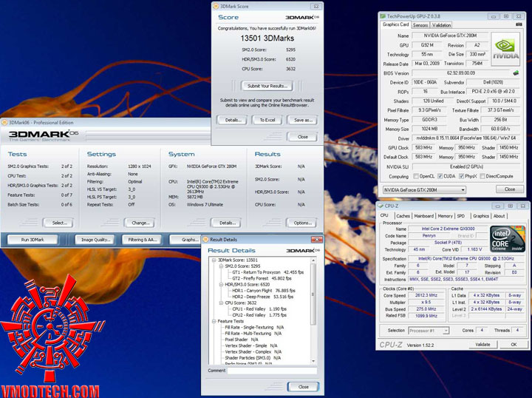
Task: Select HDR2 - Deep Freeze result row
Action: [x=262, y=297]
